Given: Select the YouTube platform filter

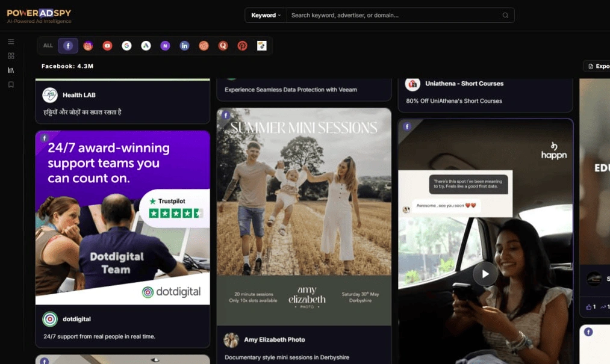Looking at the screenshot, I should (x=107, y=46).
